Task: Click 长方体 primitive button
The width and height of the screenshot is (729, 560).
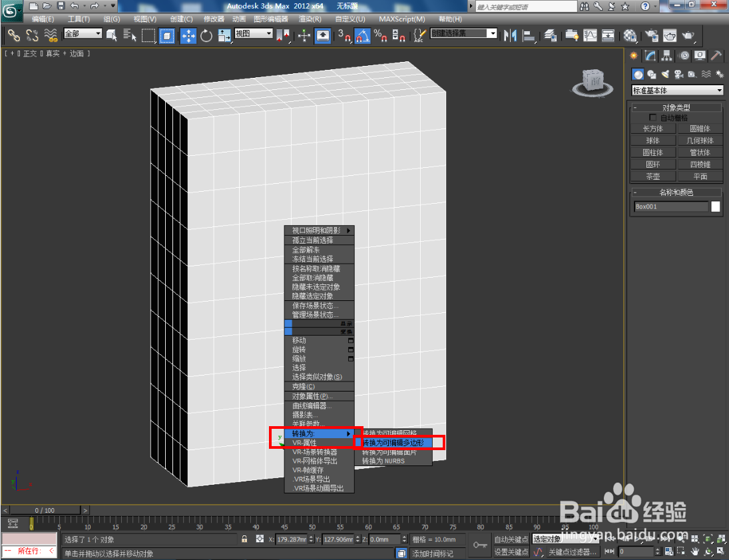Action: click(x=652, y=129)
